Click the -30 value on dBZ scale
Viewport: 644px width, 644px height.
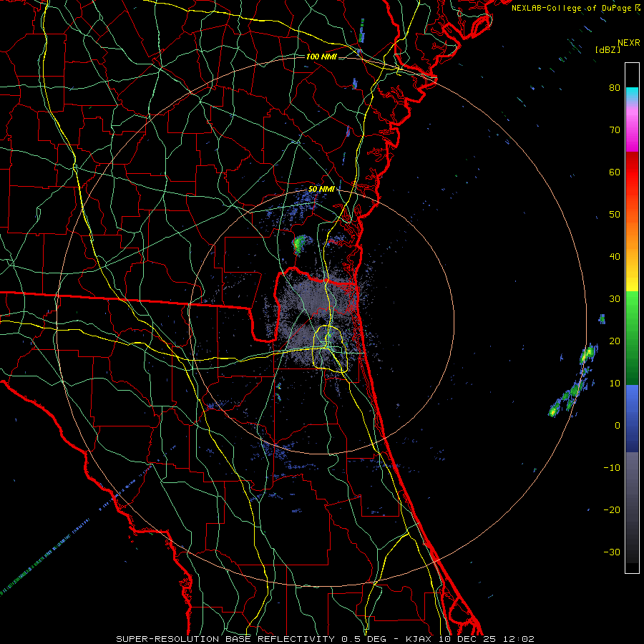coord(612,552)
